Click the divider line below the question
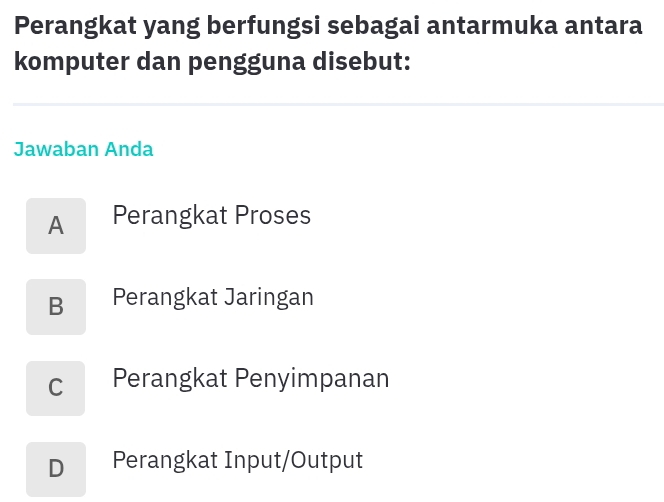The width and height of the screenshot is (664, 502). pos(338,104)
